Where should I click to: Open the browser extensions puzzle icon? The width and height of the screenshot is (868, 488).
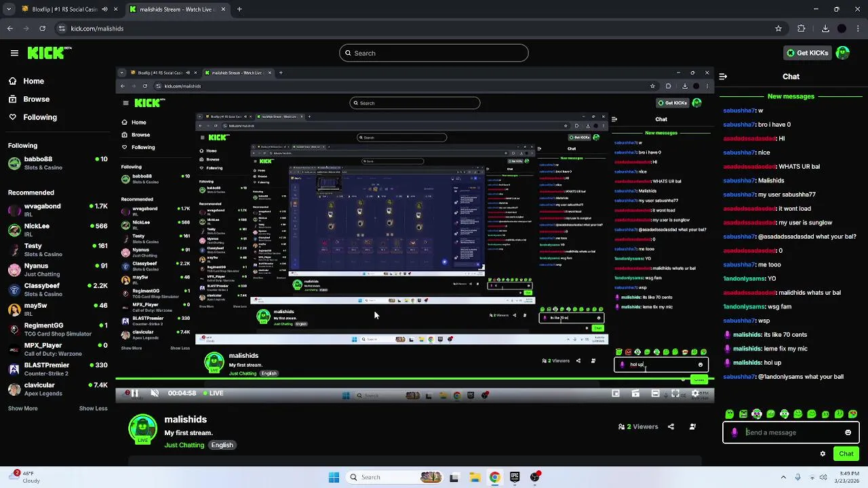coord(802,28)
